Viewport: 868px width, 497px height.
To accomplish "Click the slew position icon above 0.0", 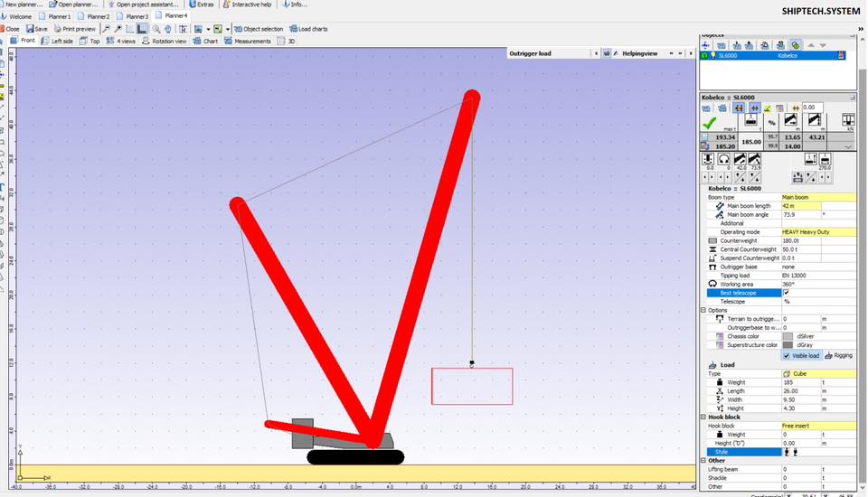I will click(708, 159).
